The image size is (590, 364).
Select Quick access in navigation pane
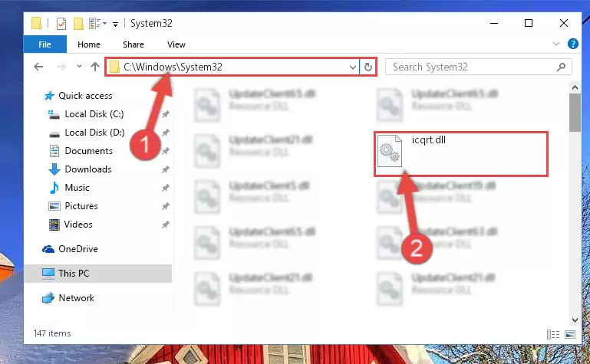coord(85,96)
